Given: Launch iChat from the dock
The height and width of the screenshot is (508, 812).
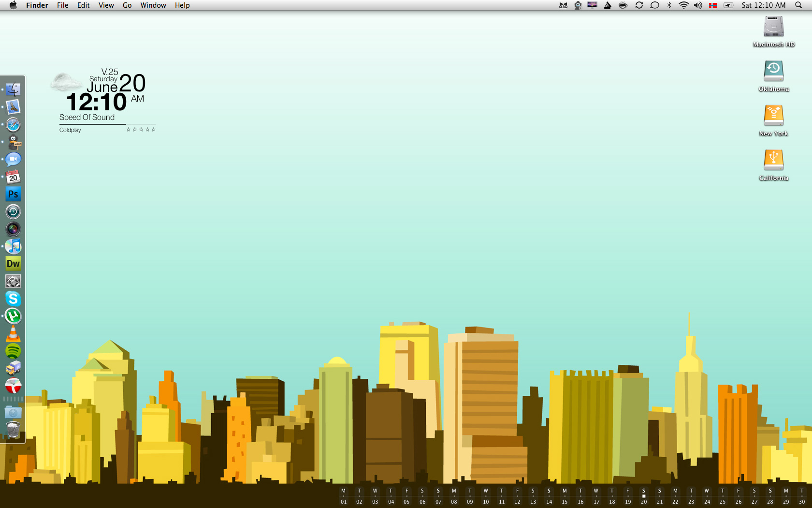Looking at the screenshot, I should [x=13, y=160].
